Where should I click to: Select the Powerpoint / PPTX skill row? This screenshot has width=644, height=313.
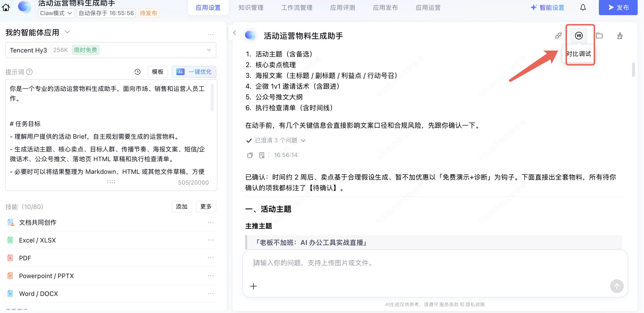click(x=111, y=275)
